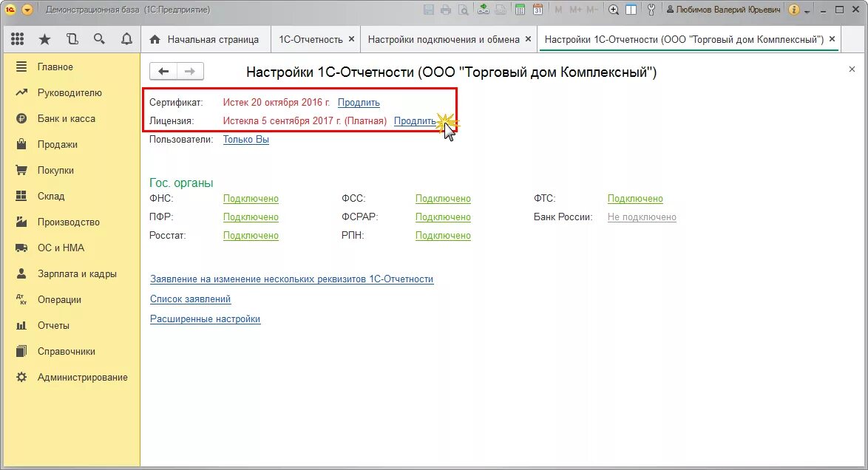The height and width of the screenshot is (470, 868).
Task: Click Продлить link for Сертификат
Action: 359,103
